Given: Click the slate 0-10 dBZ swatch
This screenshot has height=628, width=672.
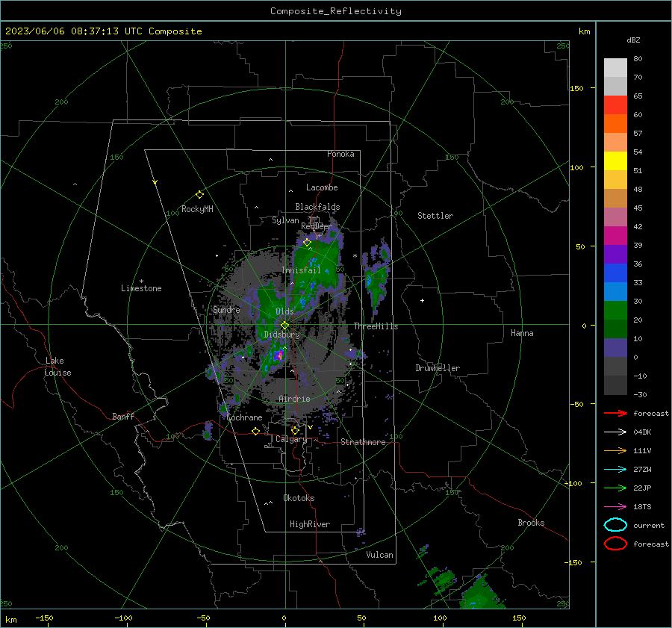Looking at the screenshot, I should tap(615, 347).
